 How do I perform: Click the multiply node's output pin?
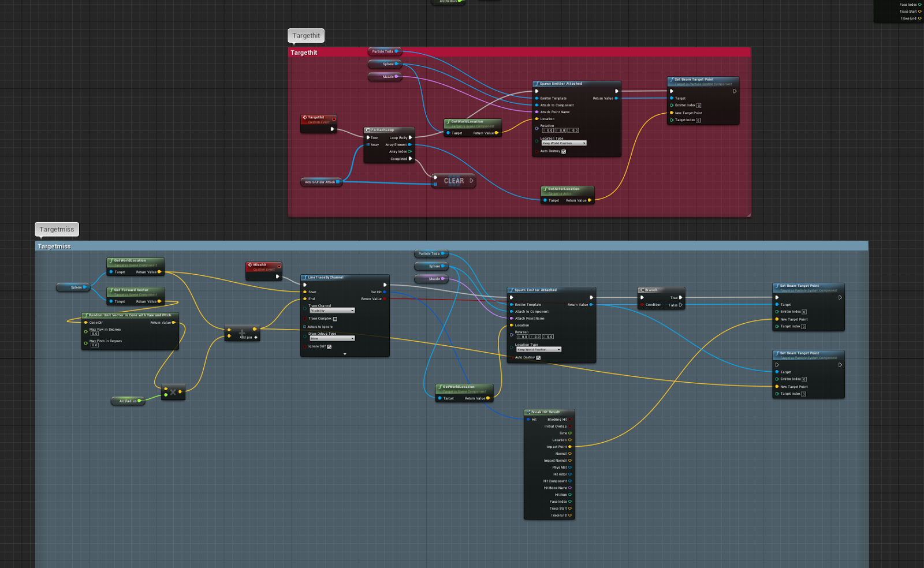click(180, 392)
